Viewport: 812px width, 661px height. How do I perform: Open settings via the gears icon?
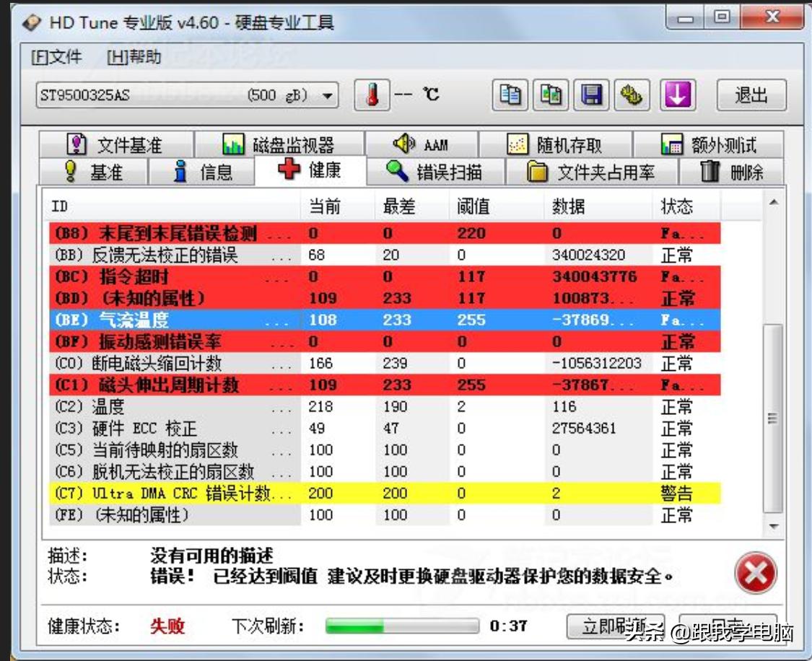click(x=633, y=96)
